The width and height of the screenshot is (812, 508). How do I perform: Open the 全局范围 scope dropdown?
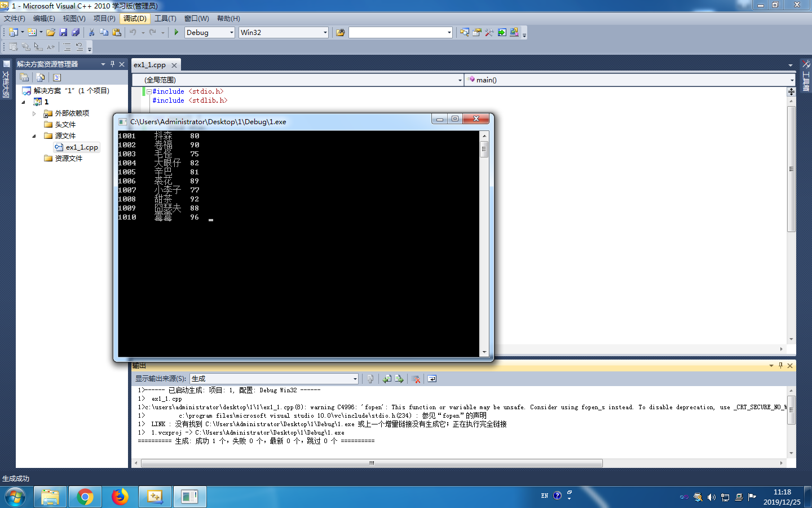point(460,80)
